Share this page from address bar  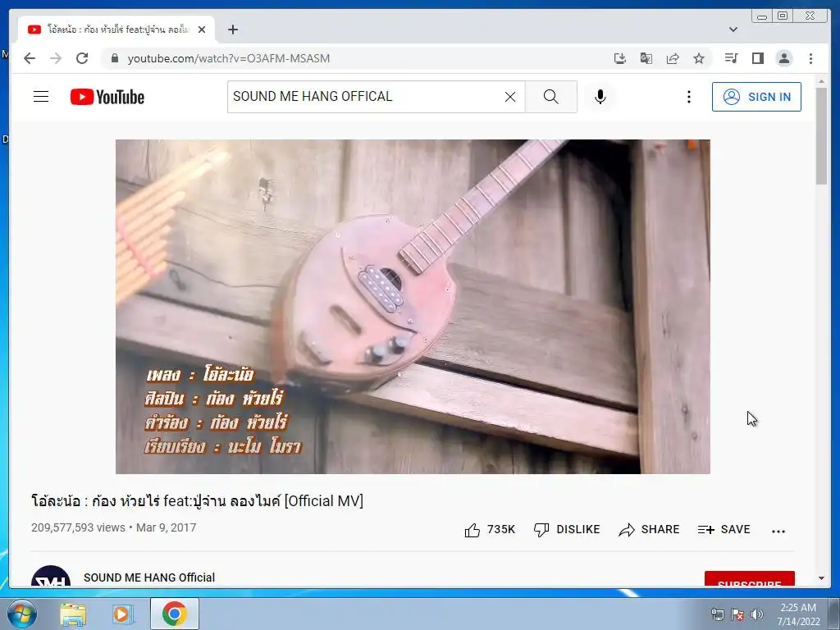(673, 58)
